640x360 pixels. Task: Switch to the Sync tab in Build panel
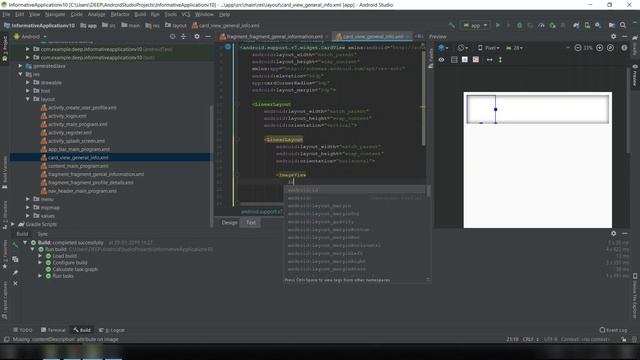42,234
